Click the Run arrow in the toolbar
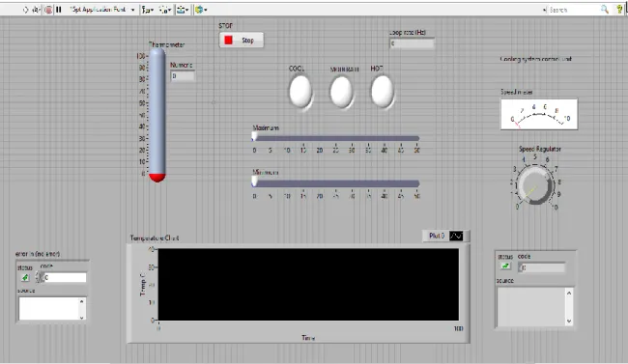 pyautogui.click(x=26, y=10)
